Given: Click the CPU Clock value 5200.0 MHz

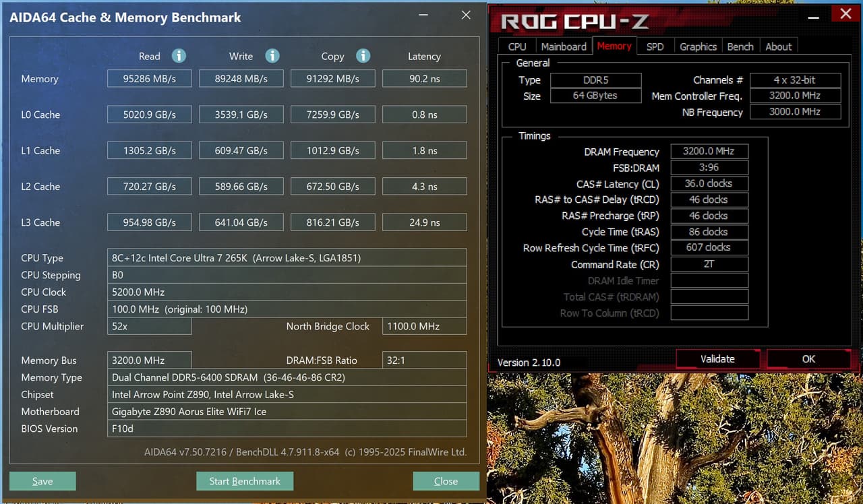Looking at the screenshot, I should pos(287,292).
